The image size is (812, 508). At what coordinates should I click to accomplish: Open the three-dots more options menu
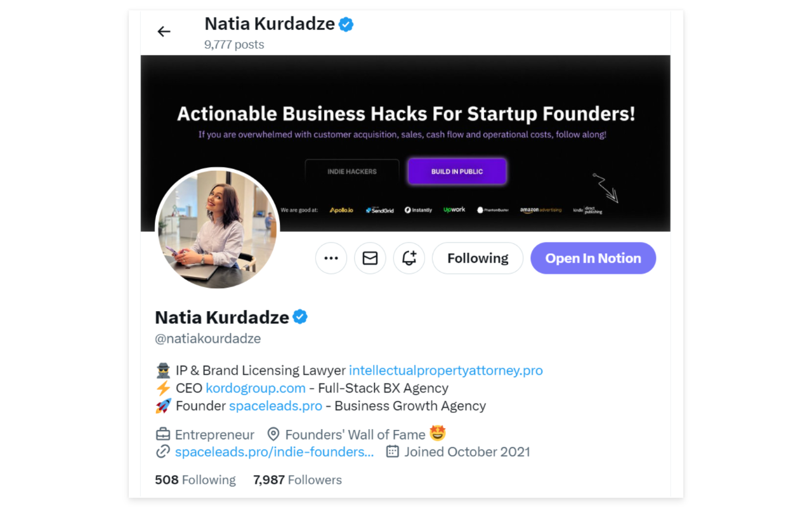[x=331, y=258]
